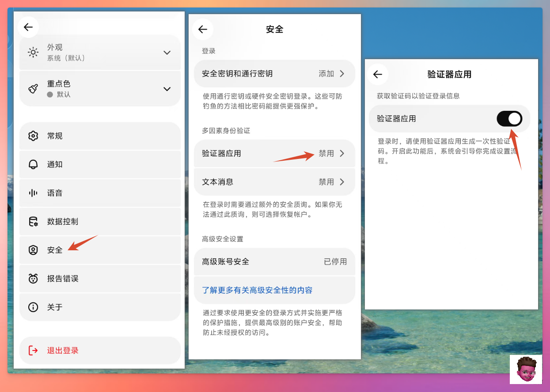Go back from the 安全 panel
Image resolution: width=550 pixels, height=392 pixels.
click(x=203, y=30)
